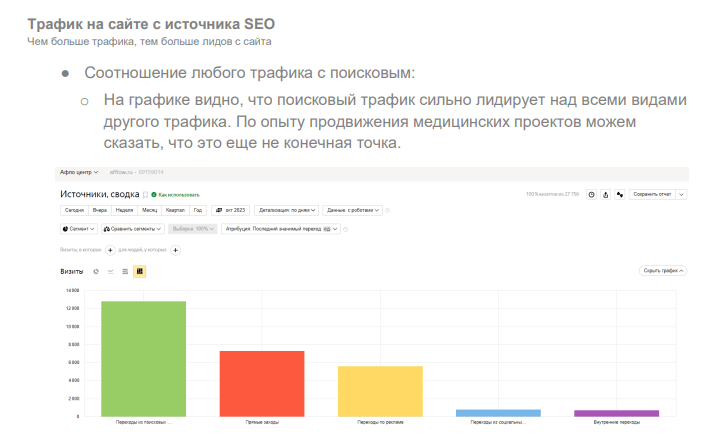The image size is (711, 446).
Task: Open Детализация: по дням dropdown
Action: [x=287, y=210]
